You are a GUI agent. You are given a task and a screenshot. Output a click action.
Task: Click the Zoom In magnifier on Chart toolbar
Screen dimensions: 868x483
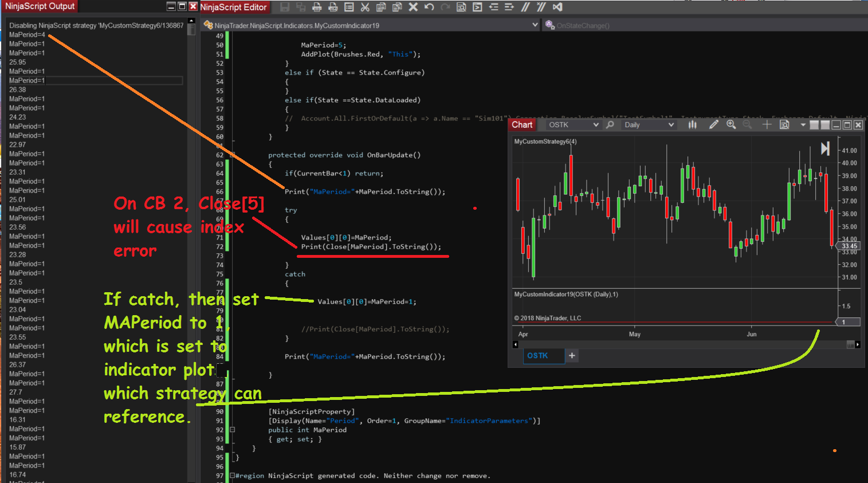click(731, 124)
